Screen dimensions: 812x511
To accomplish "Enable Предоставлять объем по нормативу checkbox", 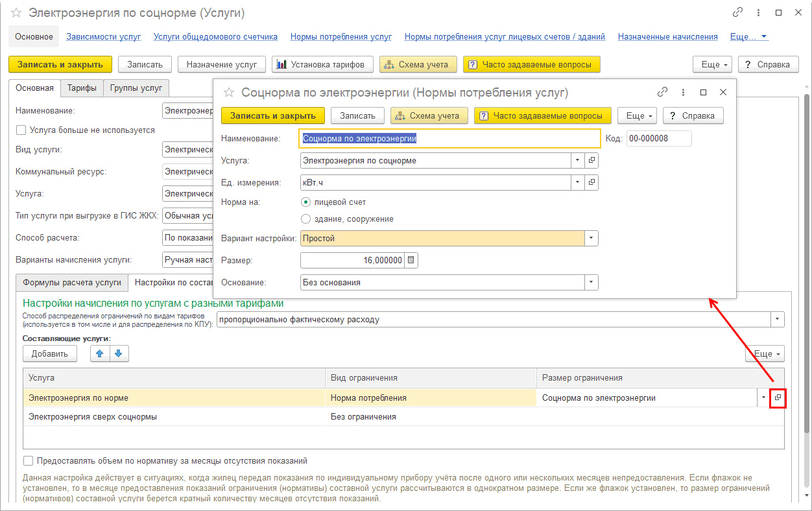I will 28,461.
